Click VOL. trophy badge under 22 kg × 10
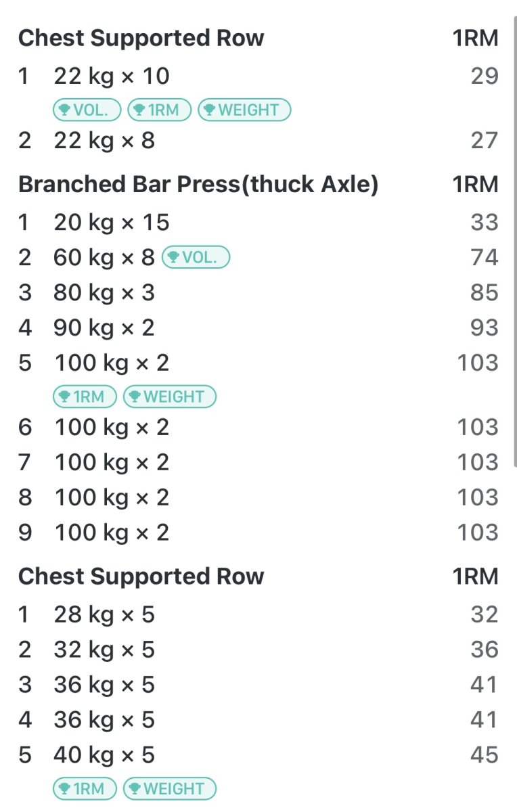This screenshot has height=812, width=517. point(87,110)
